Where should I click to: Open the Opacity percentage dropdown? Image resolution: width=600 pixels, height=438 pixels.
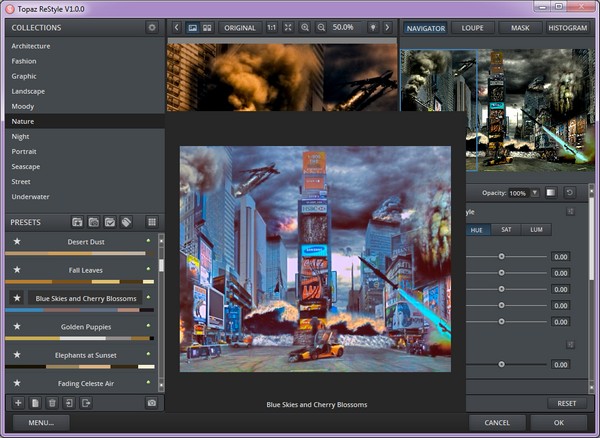[535, 192]
